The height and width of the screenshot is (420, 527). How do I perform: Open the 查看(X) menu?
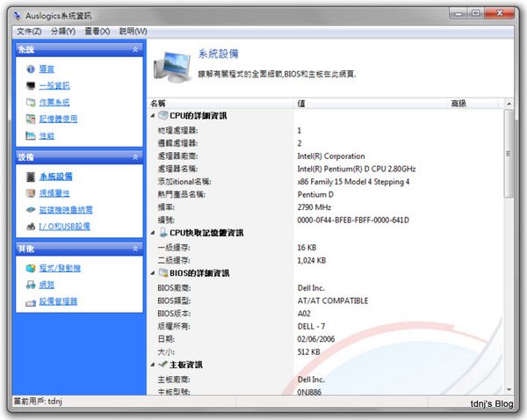[97, 32]
